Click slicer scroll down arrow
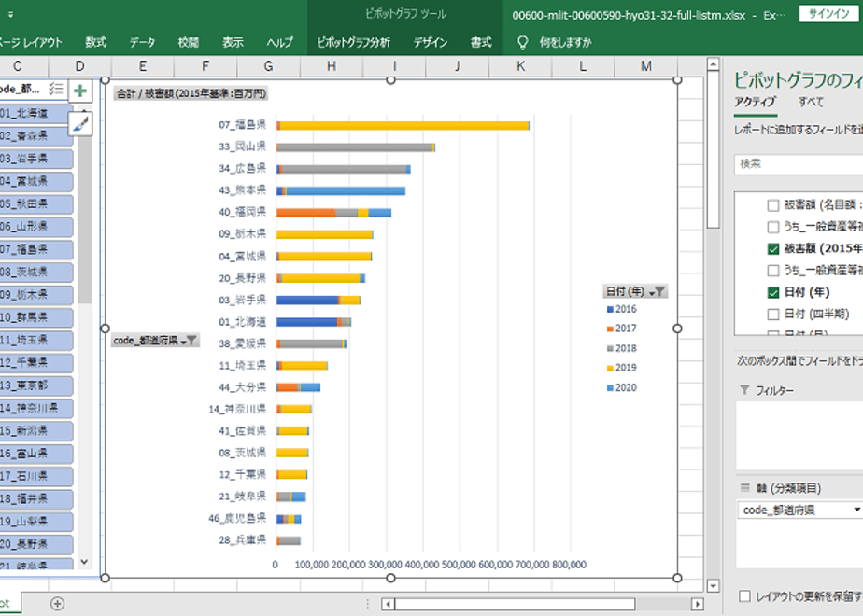Viewport: 863px width, 616px height. (x=84, y=562)
